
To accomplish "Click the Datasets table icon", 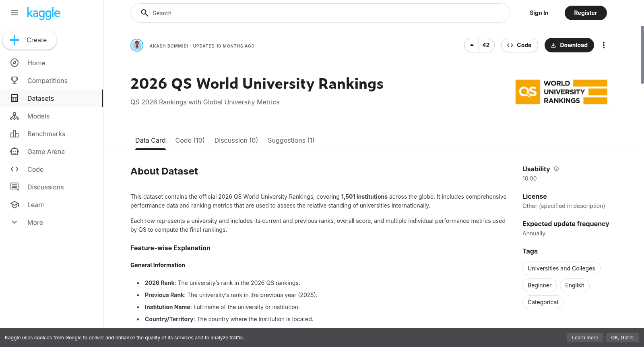I will click(14, 98).
